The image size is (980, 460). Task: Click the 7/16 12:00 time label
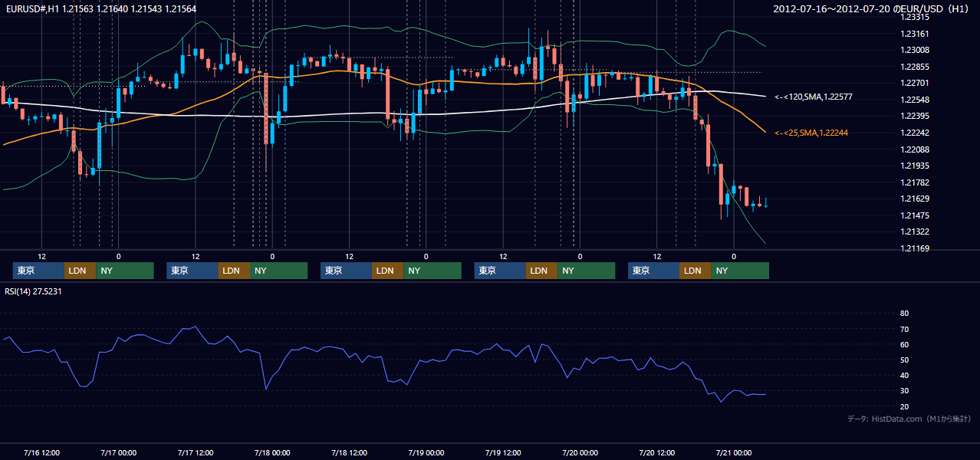point(41,452)
